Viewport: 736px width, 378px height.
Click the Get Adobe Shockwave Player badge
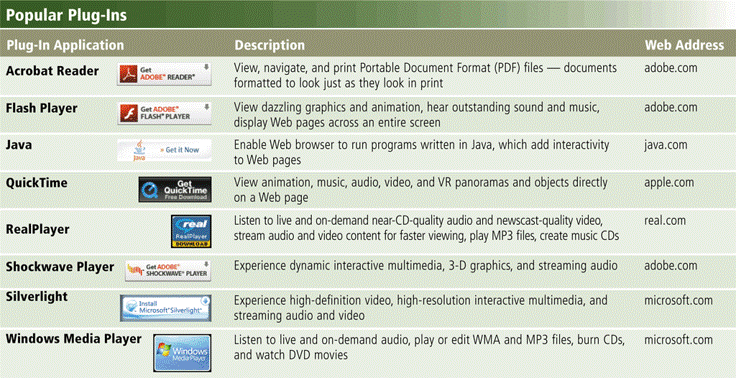coord(168,271)
